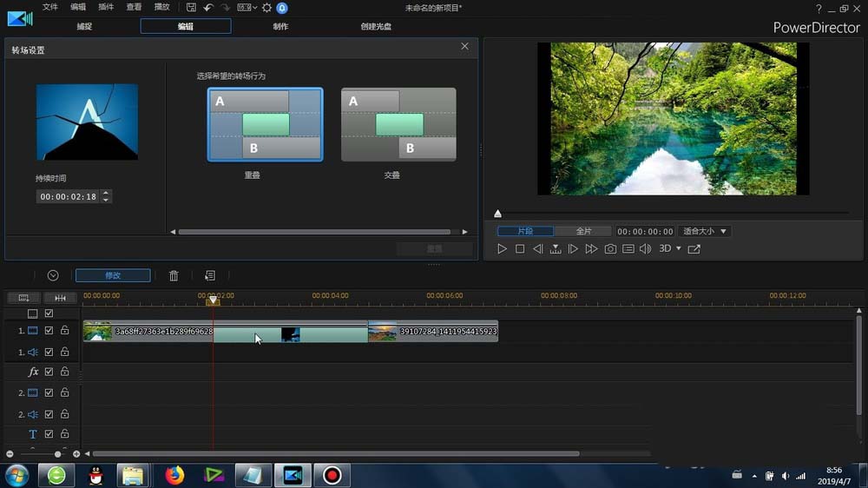The height and width of the screenshot is (488, 868).
Task: Close the 转场设置 panel
Action: (464, 47)
